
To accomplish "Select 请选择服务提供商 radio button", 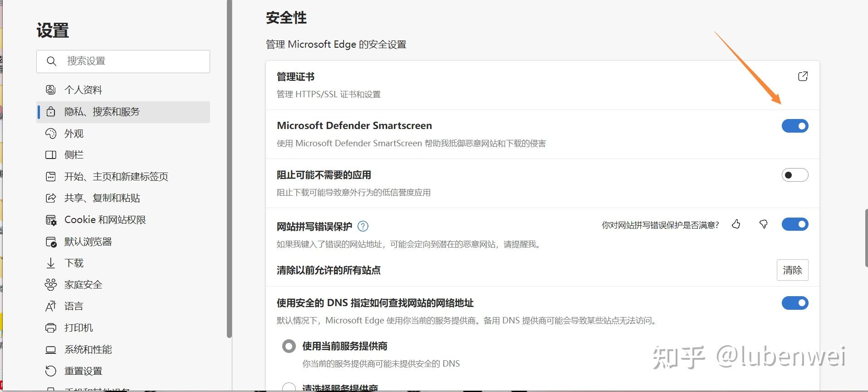I will [289, 387].
